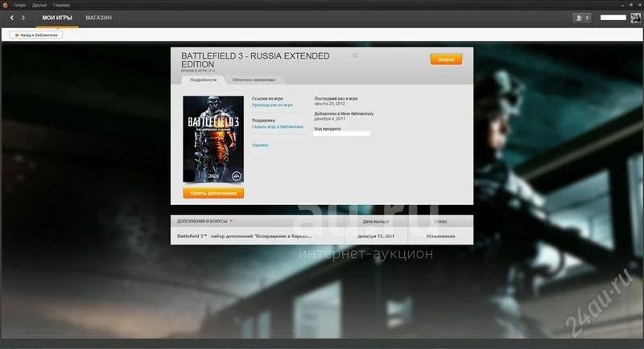Click the Статус column header
644x349 pixels.
pos(440,221)
